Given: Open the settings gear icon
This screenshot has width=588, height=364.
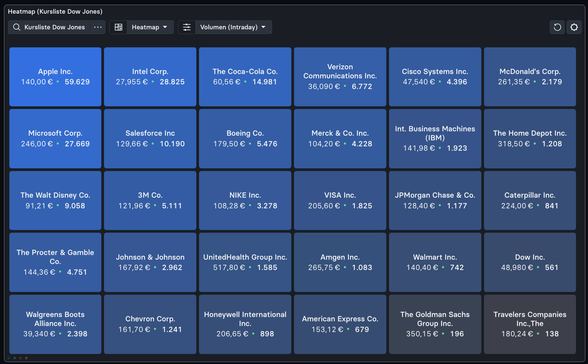Looking at the screenshot, I should pyautogui.click(x=574, y=27).
